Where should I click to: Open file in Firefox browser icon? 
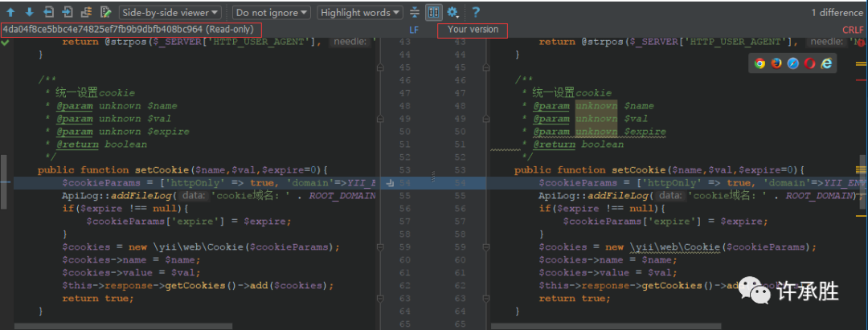click(x=776, y=63)
